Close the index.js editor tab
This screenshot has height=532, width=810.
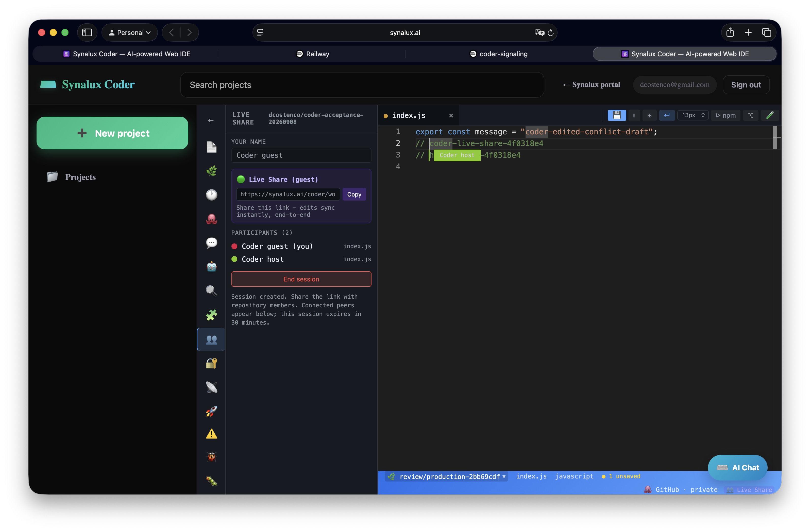tap(451, 116)
